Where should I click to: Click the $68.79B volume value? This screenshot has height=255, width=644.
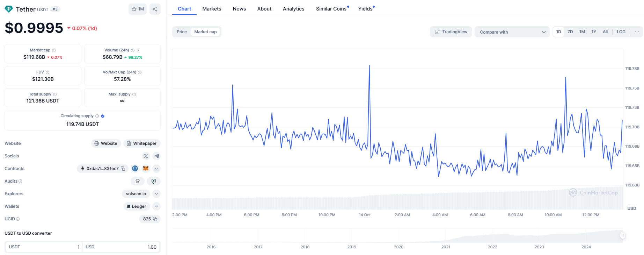pos(112,57)
